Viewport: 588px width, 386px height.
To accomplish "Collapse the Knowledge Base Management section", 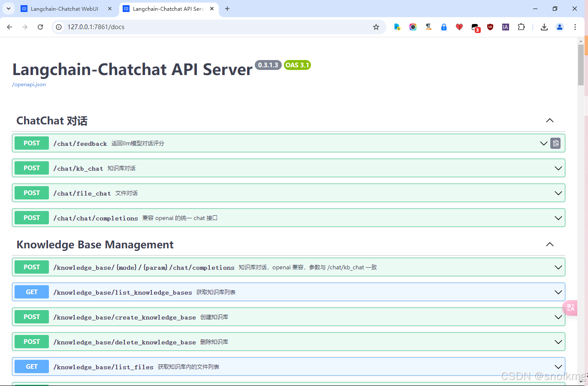I will click(x=549, y=244).
